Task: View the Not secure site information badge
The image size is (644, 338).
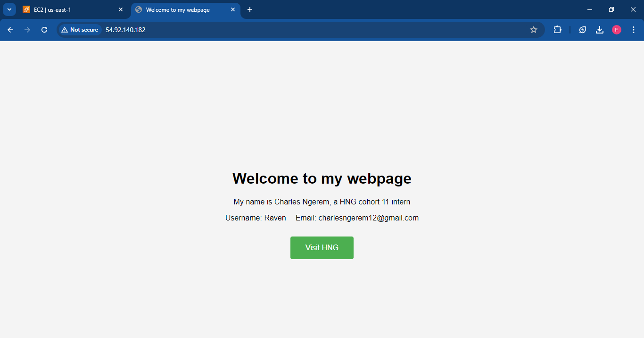Action: point(79,29)
